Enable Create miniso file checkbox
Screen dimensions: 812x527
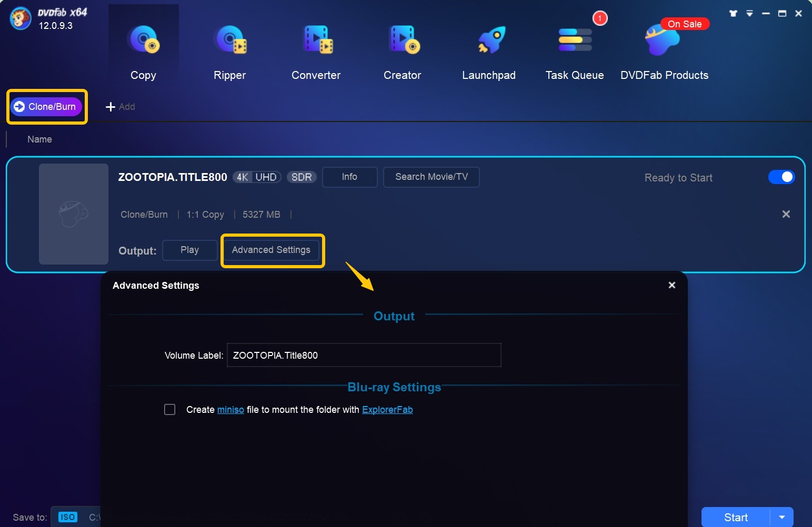coord(170,410)
